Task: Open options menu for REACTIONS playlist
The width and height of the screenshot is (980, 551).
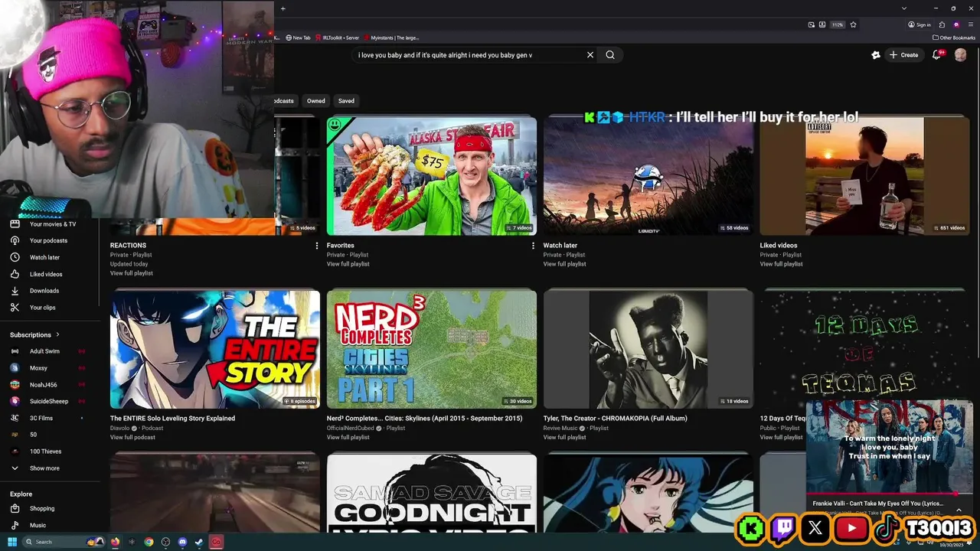Action: tap(317, 246)
